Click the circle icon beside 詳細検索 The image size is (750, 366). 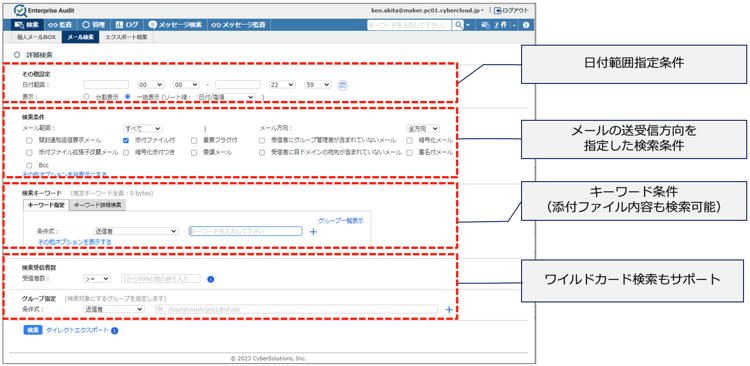coord(17,55)
